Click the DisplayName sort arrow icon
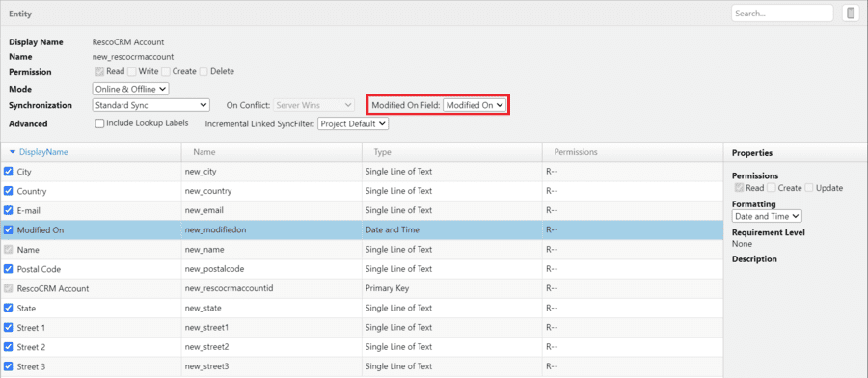Image resolution: width=868 pixels, height=378 pixels. click(x=13, y=152)
